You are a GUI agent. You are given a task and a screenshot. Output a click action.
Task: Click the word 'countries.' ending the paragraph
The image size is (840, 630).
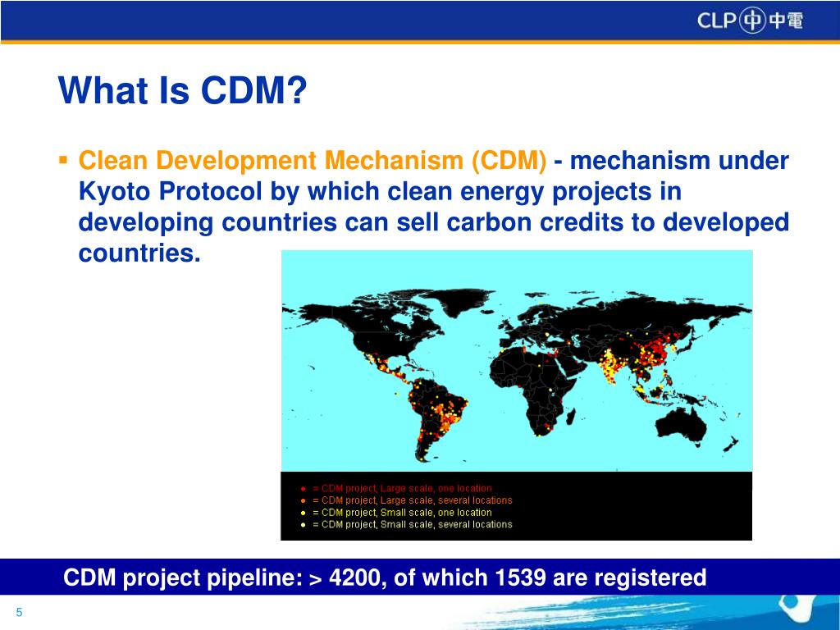click(139, 253)
